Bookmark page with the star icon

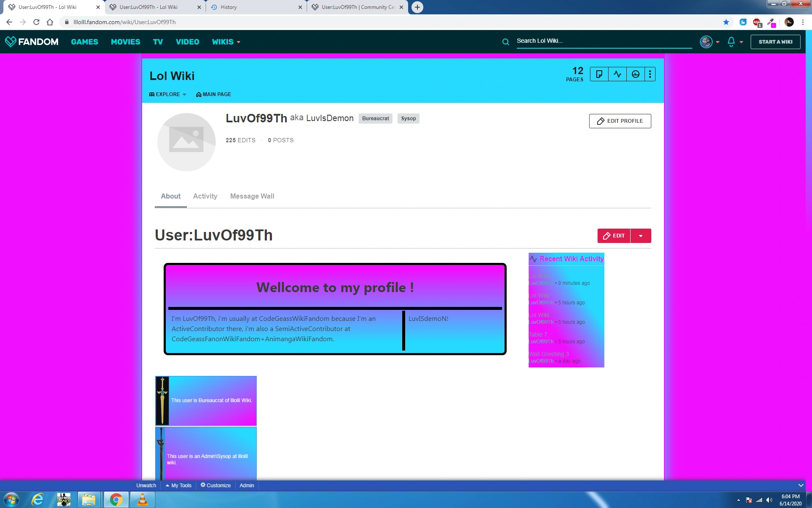point(726,22)
